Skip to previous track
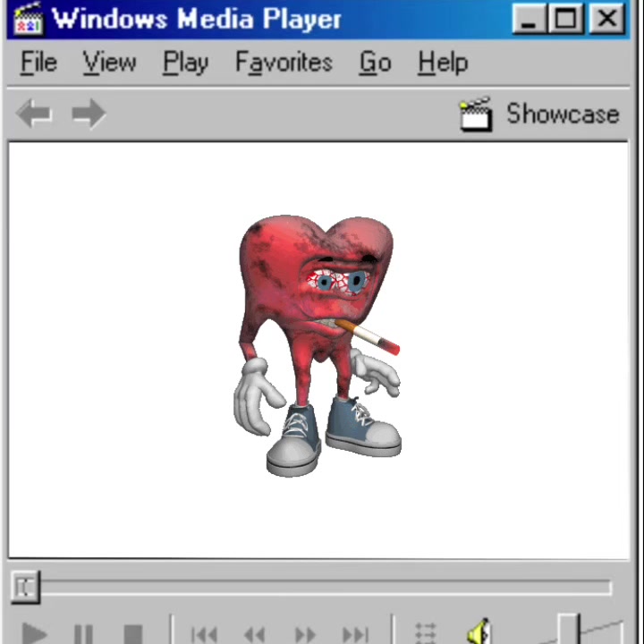644x644 pixels. [x=204, y=634]
